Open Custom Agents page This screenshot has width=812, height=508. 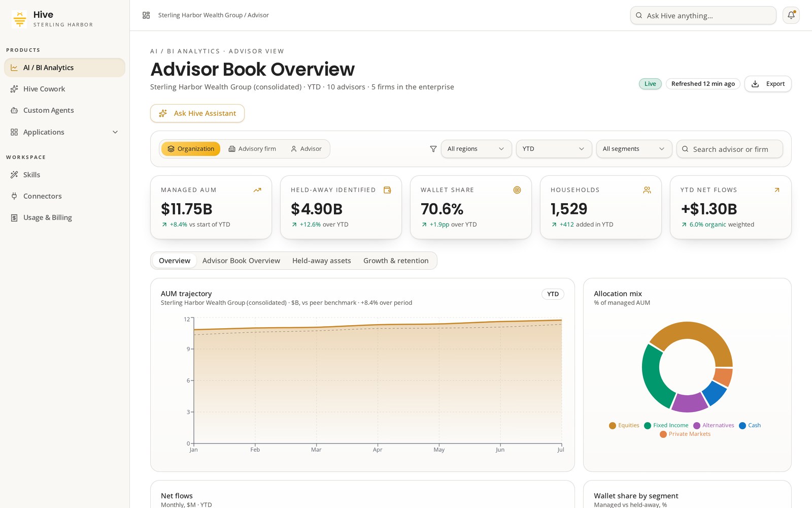(x=64, y=110)
